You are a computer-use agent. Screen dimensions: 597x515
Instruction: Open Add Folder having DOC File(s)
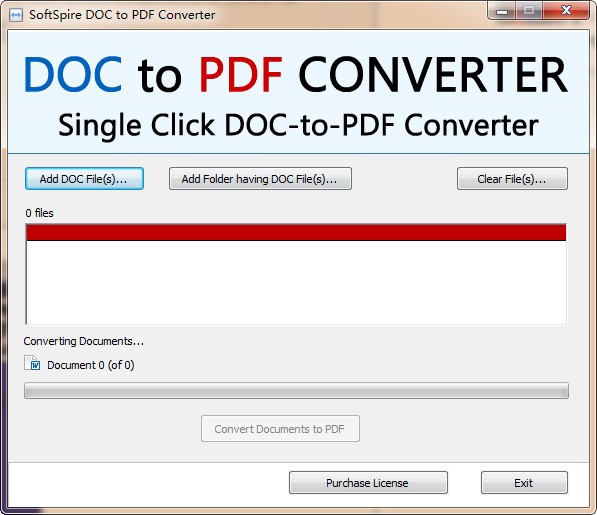pos(260,179)
